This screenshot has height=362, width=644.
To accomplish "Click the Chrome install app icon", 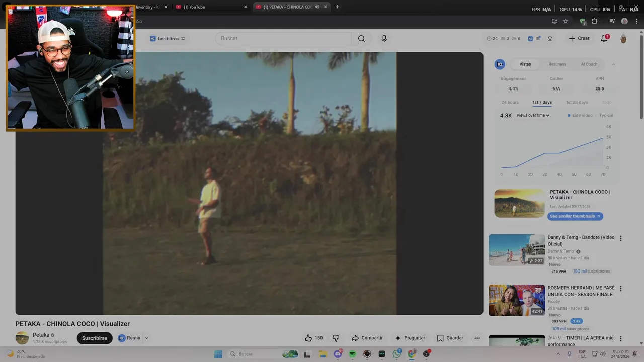I will pos(554,21).
